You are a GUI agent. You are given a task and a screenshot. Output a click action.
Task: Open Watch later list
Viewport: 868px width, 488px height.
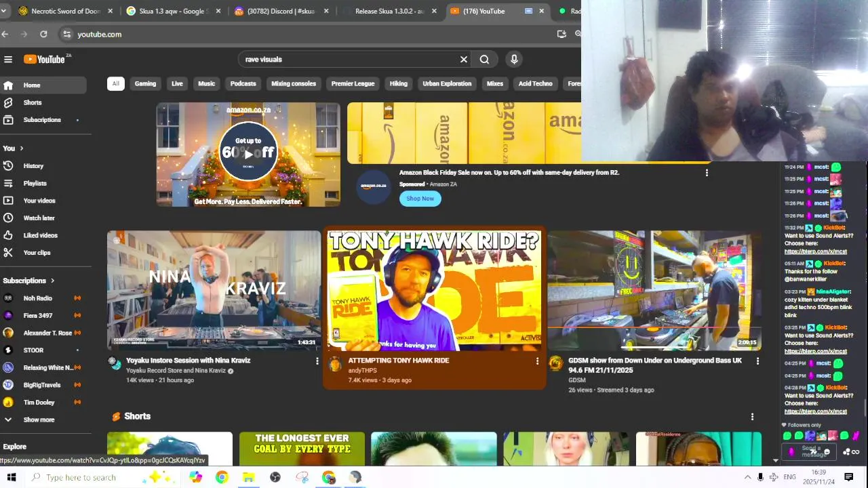click(43, 218)
